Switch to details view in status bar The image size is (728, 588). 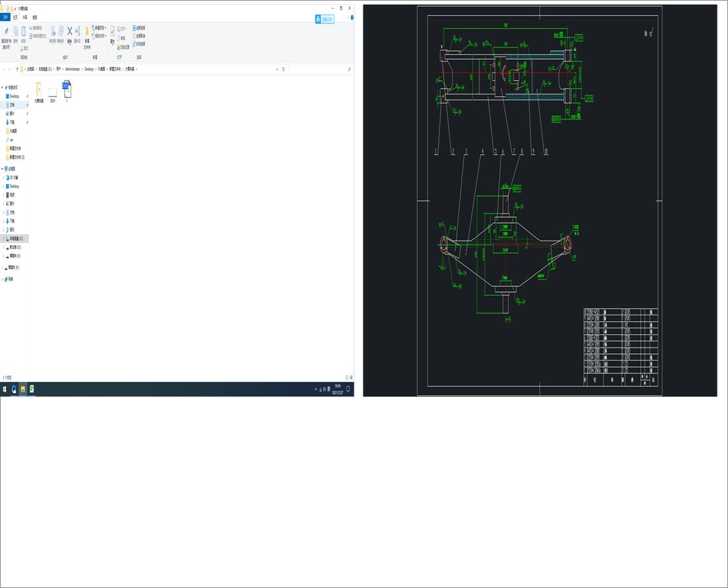[348, 378]
